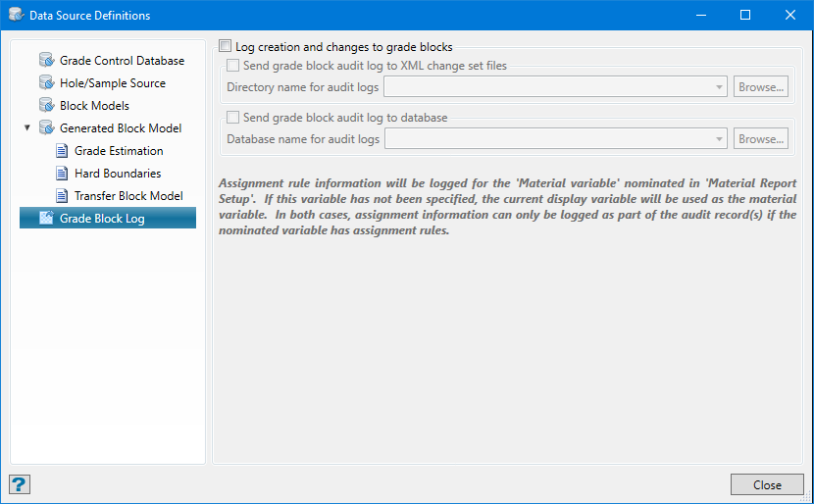814x504 pixels.
Task: Maximize the Data Source Definitions window
Action: pos(745,15)
